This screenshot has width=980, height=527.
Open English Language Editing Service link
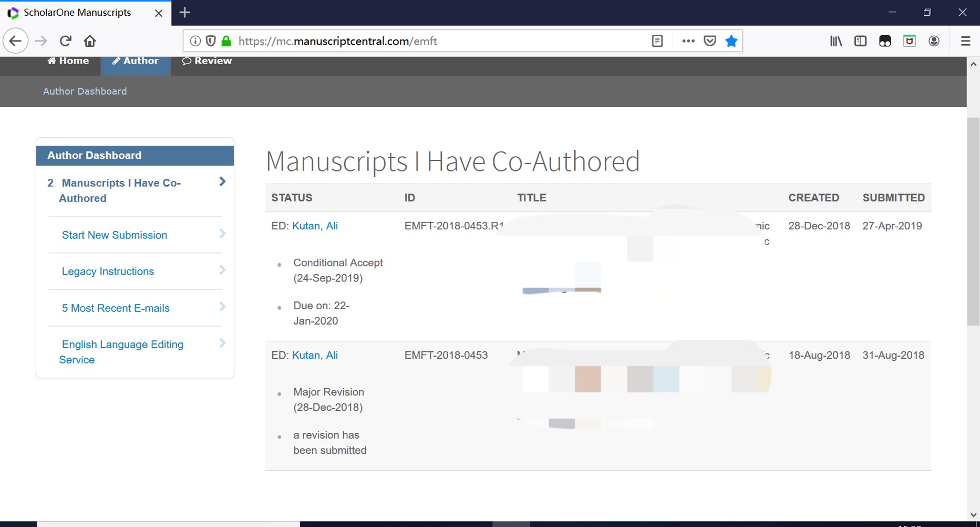coord(121,352)
